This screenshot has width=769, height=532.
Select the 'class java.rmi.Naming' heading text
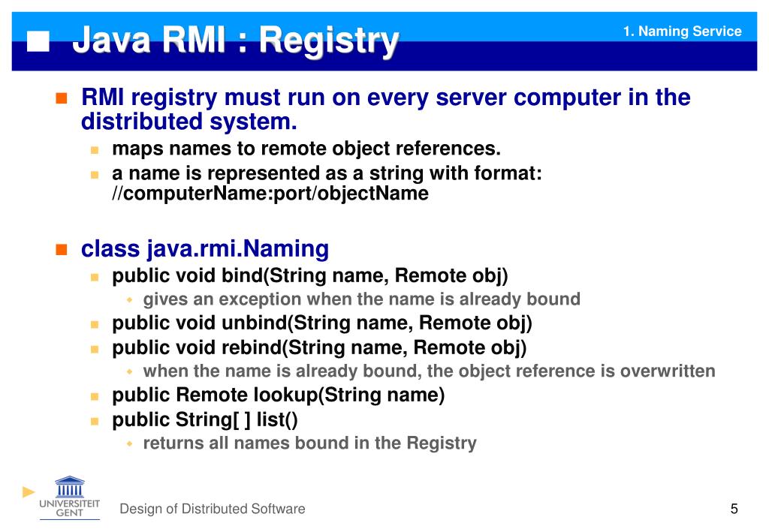[x=205, y=248]
